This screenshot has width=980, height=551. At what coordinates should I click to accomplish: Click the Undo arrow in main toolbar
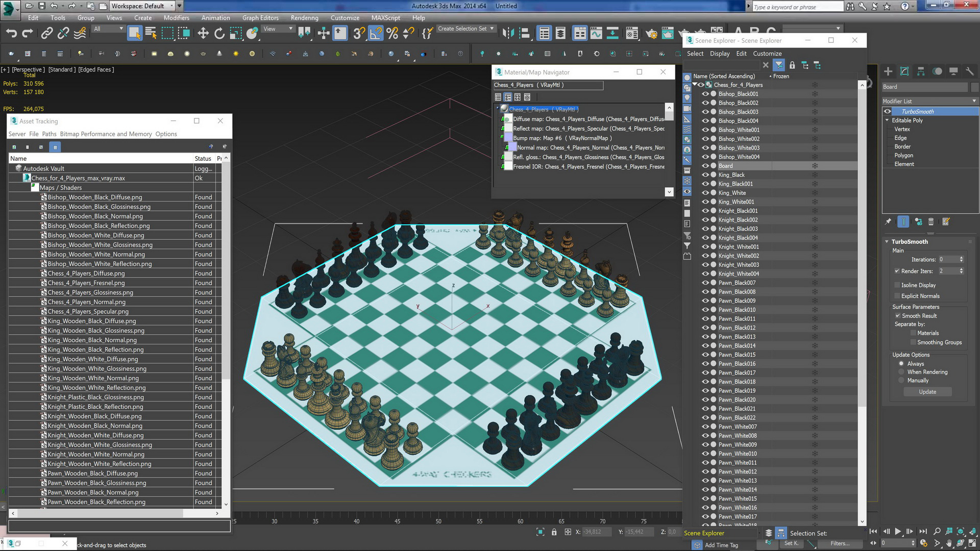pyautogui.click(x=11, y=34)
